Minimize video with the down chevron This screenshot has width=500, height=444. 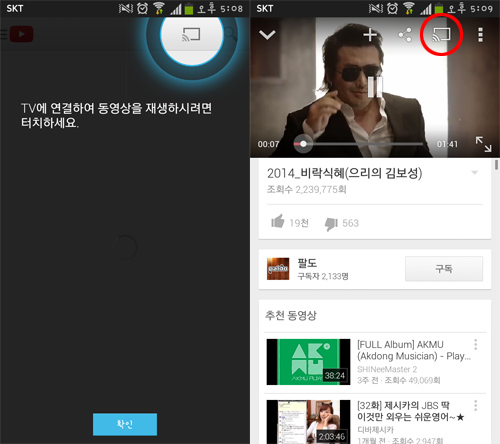point(267,35)
